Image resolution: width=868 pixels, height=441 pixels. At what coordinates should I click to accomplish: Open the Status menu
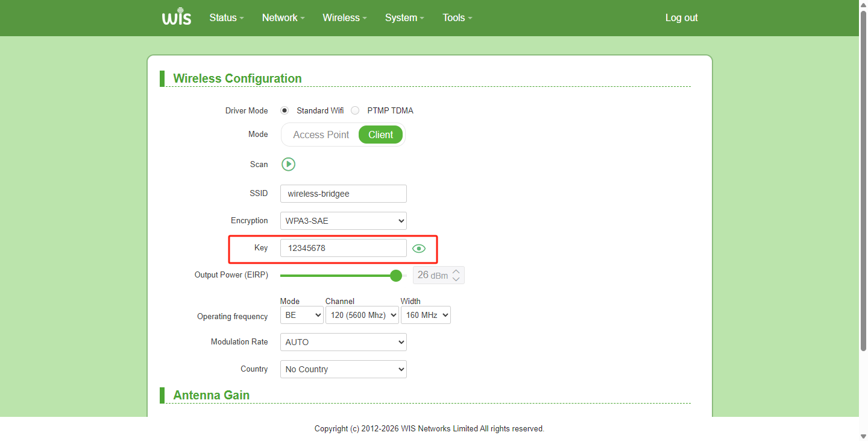[x=227, y=18]
